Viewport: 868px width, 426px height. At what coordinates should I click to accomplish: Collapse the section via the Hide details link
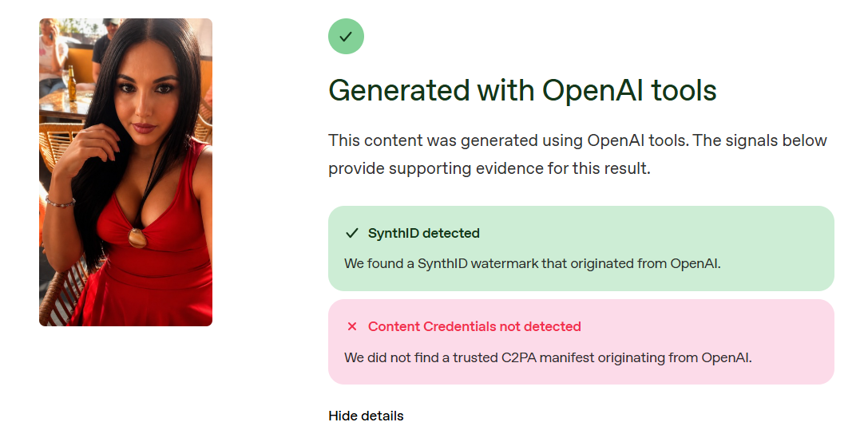(x=366, y=416)
